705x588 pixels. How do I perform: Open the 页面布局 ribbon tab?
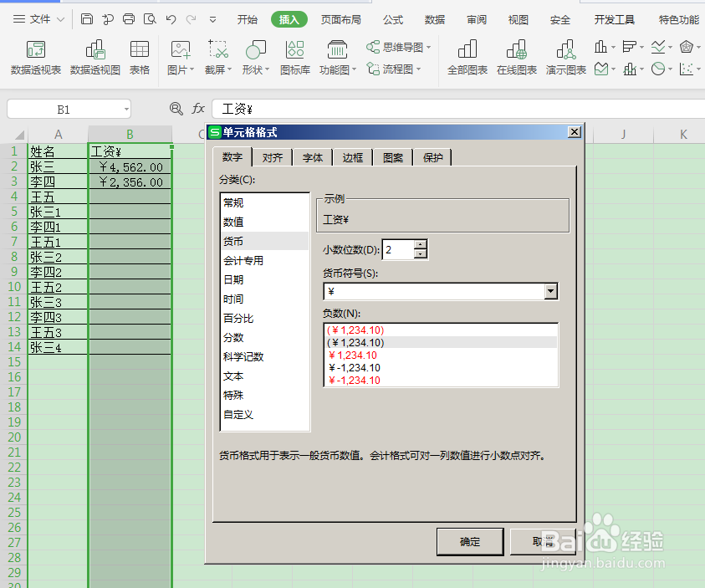pyautogui.click(x=340, y=18)
